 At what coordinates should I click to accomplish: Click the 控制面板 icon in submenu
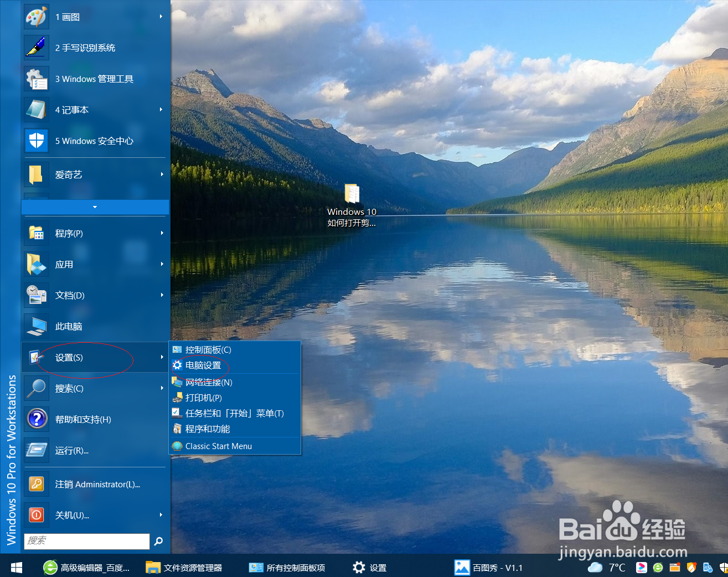tap(177, 349)
